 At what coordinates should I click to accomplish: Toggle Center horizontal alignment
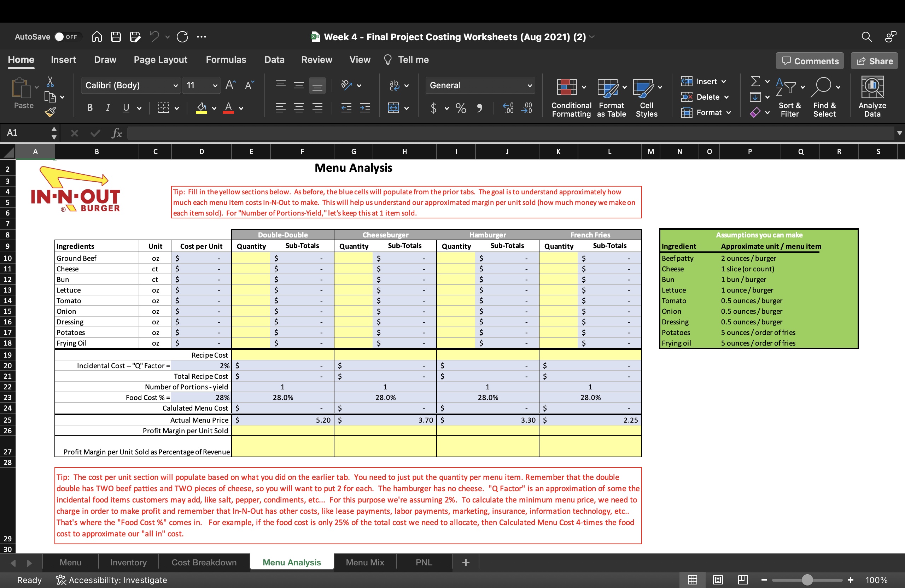click(x=299, y=108)
